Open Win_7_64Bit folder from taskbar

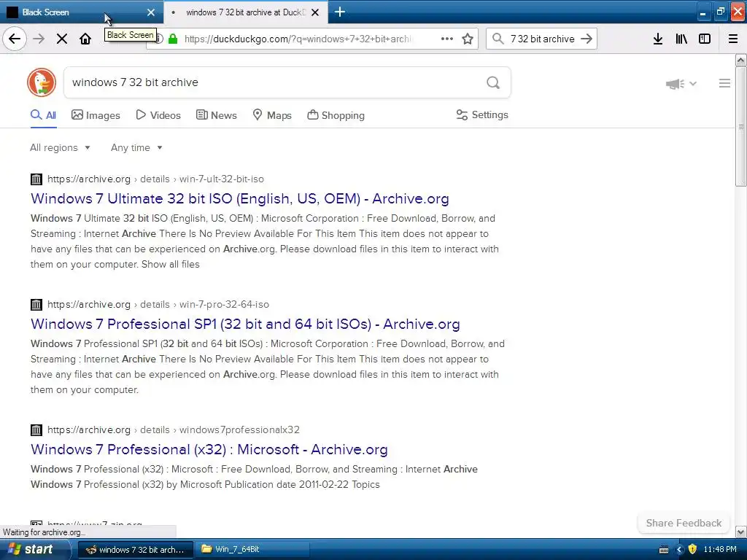[x=252, y=550]
